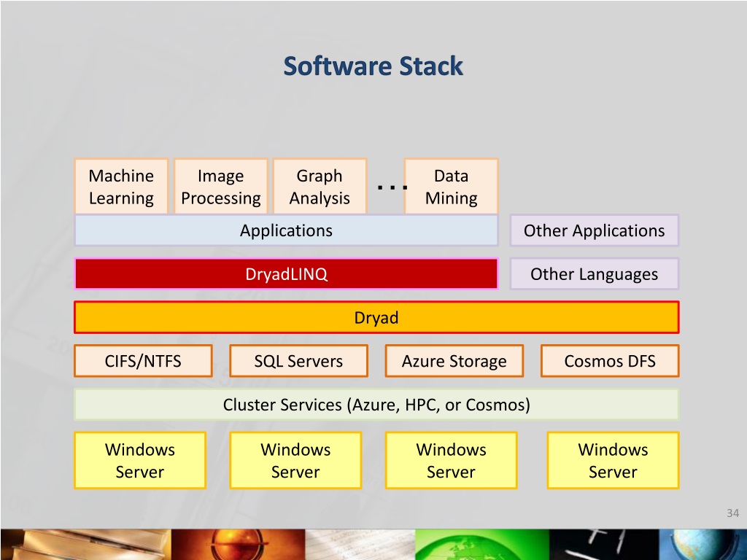Viewport: 747px width, 560px height.
Task: Select the Image Processing box
Action: (x=221, y=187)
